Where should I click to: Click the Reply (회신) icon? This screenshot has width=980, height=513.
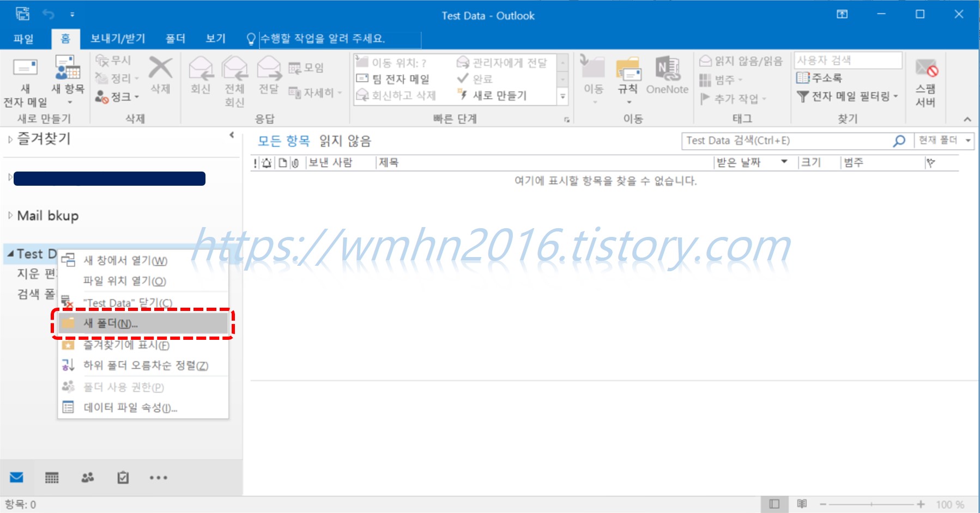[x=201, y=69]
